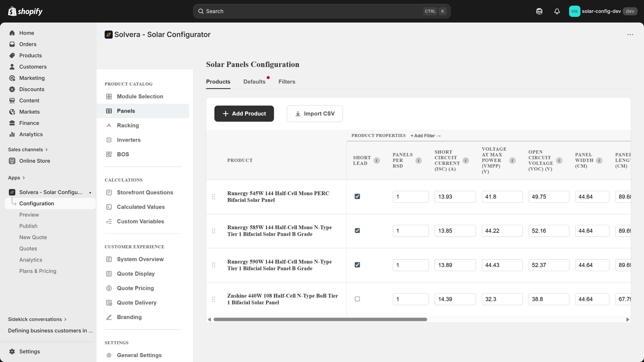
Task: Click scrollbar left arrow under table
Action: (x=209, y=319)
